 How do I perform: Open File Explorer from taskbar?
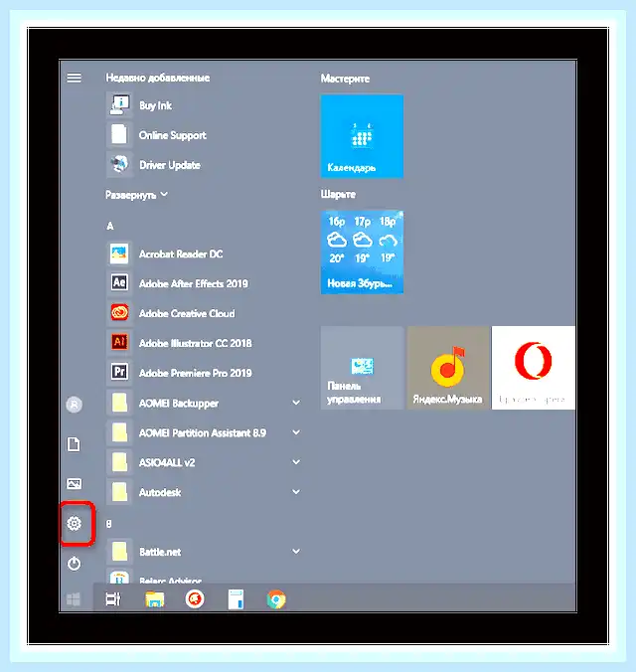(x=155, y=599)
